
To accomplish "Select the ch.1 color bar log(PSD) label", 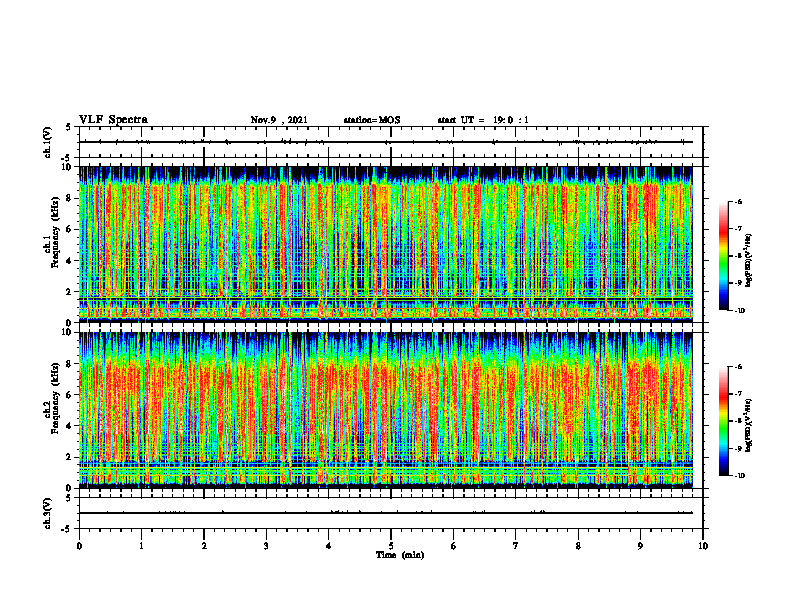I will (x=750, y=261).
